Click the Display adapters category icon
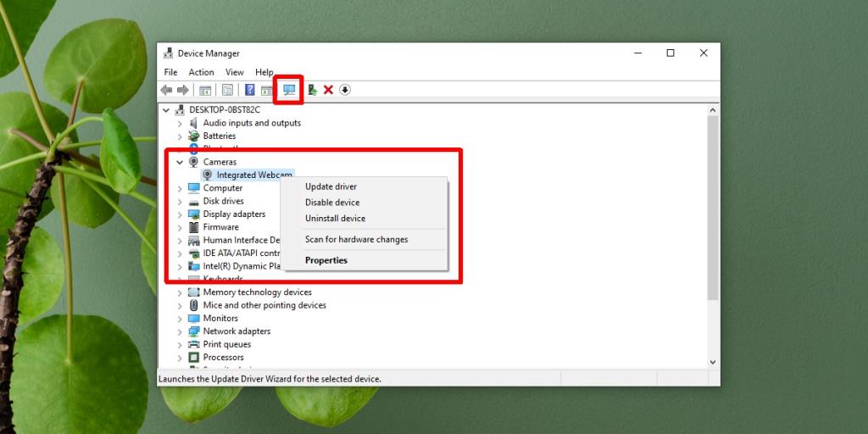This screenshot has height=434, width=868. pyautogui.click(x=194, y=214)
